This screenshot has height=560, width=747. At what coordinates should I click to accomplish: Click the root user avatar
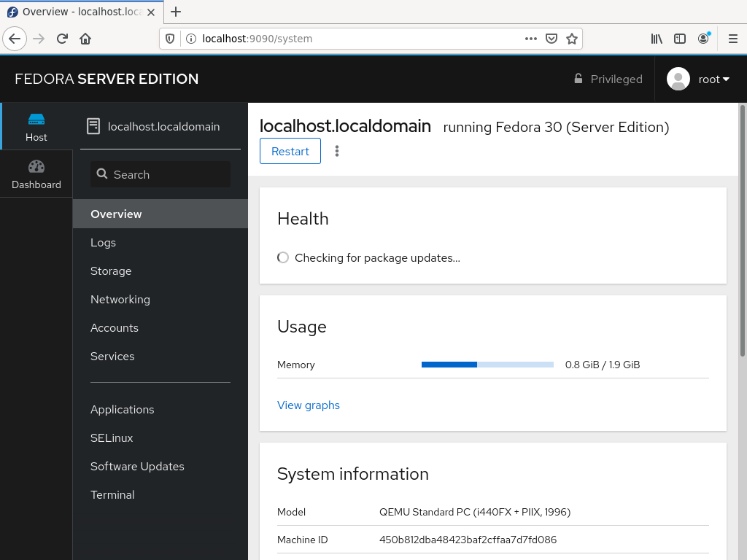click(x=678, y=79)
